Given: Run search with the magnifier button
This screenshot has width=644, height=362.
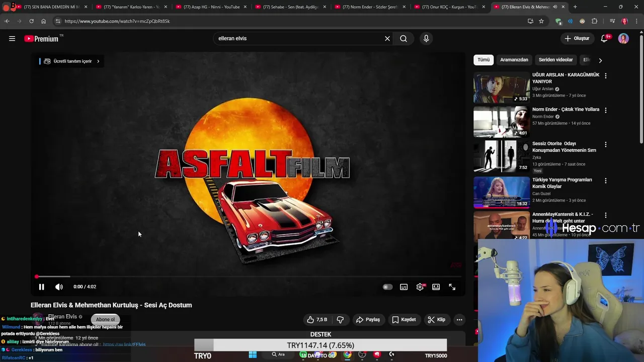Looking at the screenshot, I should click(404, 39).
